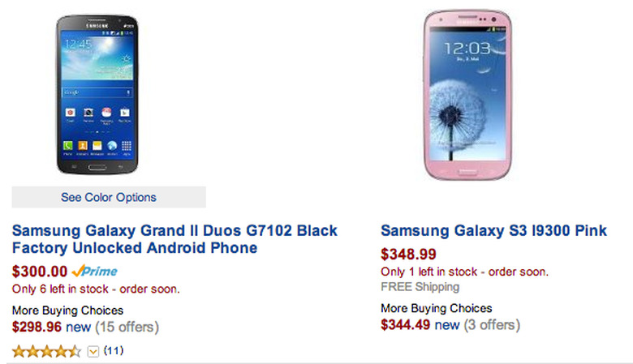
Task: Expand the star rating dropdown arrow
Action: [x=93, y=352]
